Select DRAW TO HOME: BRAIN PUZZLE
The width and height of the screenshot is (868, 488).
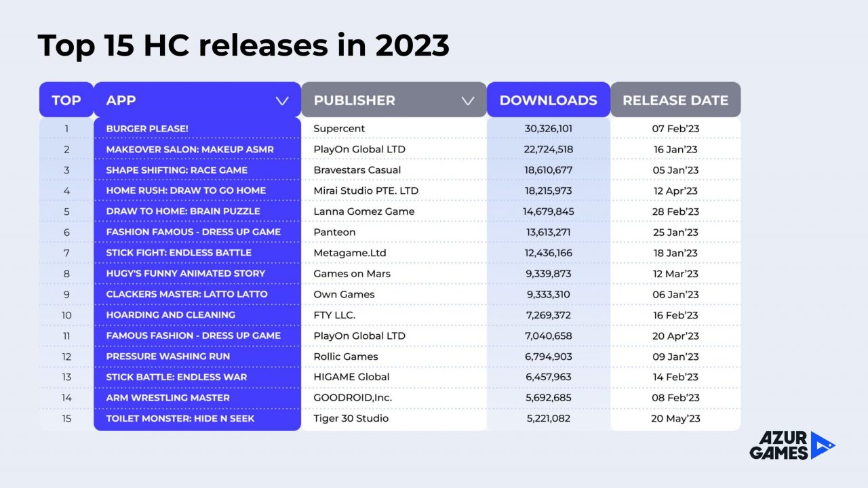pos(183,211)
